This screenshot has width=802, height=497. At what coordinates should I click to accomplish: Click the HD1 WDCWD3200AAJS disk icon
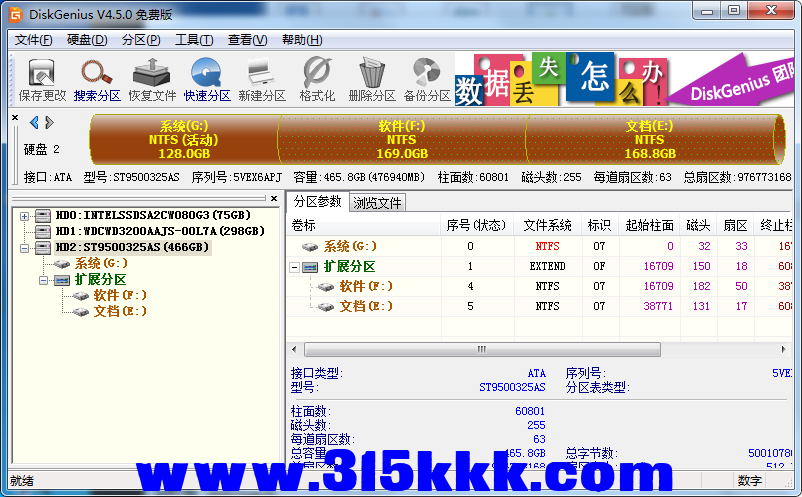(x=43, y=232)
